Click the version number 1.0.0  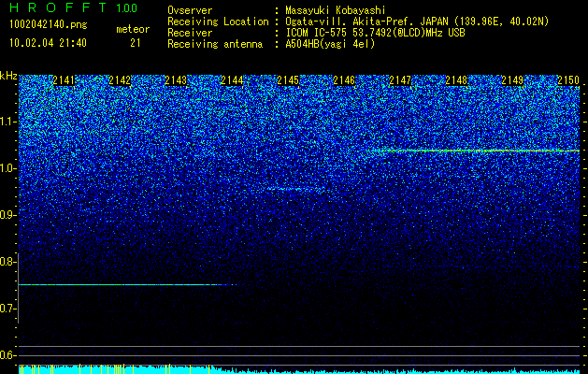(127, 7)
